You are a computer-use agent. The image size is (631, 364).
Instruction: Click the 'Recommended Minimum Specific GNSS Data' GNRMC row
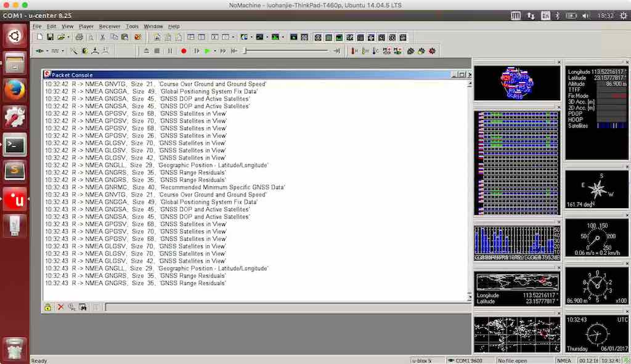point(165,187)
